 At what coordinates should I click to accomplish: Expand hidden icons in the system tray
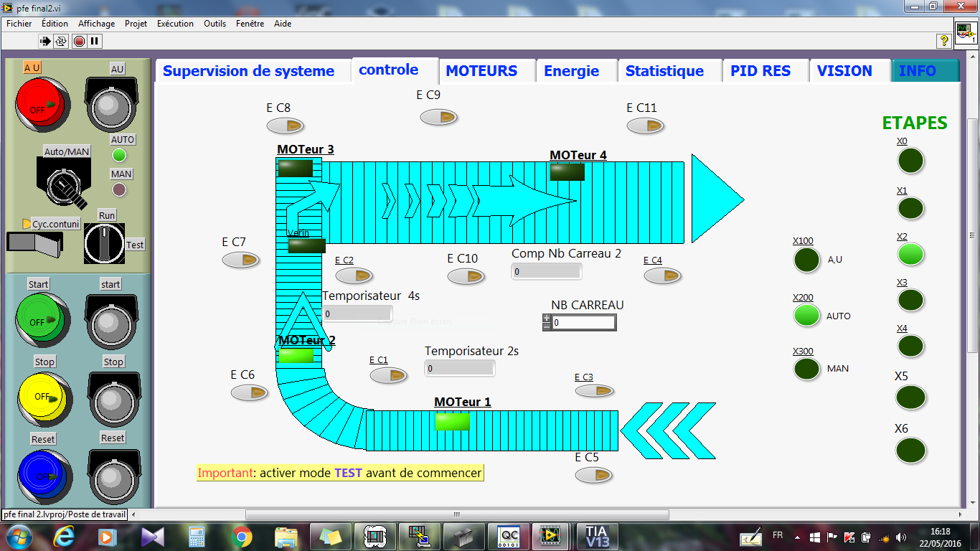point(796,536)
